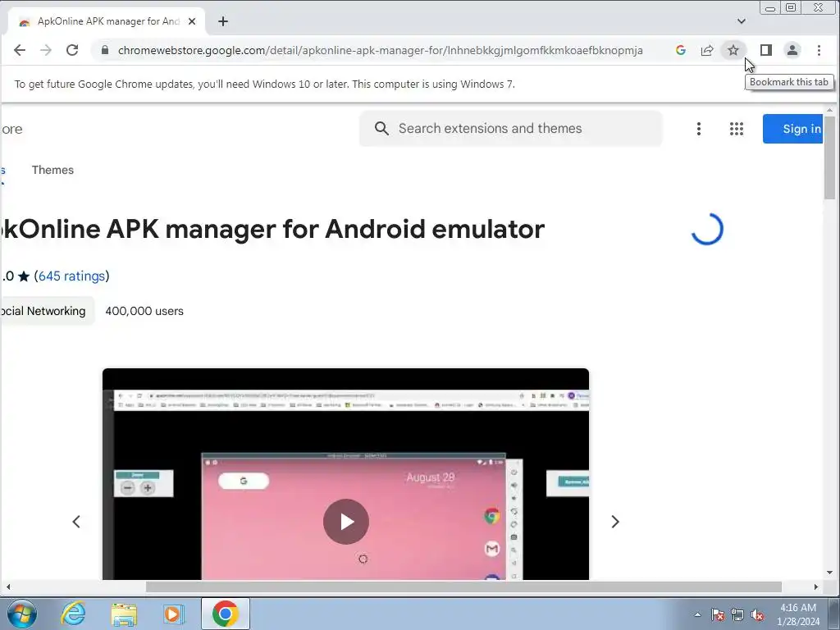This screenshot has width=840, height=630.
Task: Open a new tab with the plus button
Action: [223, 21]
